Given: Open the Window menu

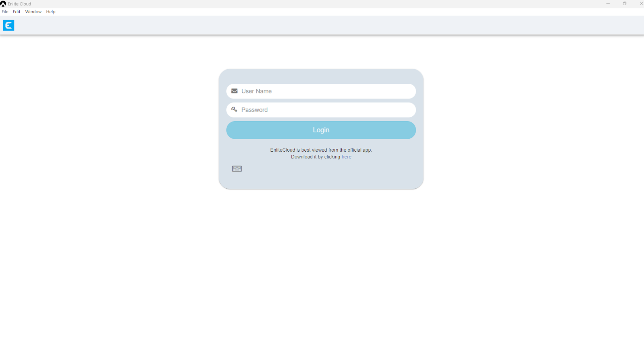Looking at the screenshot, I should tap(33, 12).
